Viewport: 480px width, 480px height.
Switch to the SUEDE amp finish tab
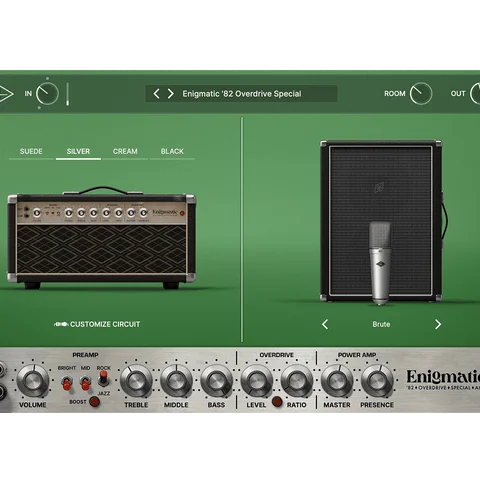pyautogui.click(x=31, y=151)
